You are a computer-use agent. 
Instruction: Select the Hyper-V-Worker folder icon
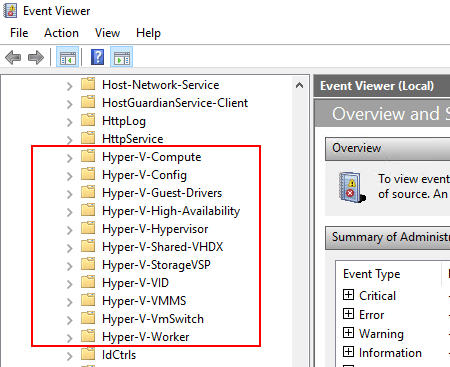88,336
